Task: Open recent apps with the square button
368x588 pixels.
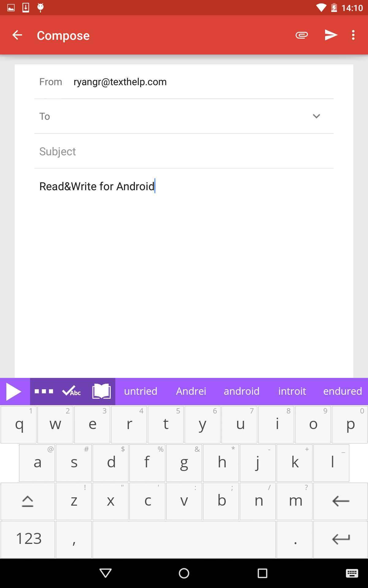Action: (x=263, y=573)
